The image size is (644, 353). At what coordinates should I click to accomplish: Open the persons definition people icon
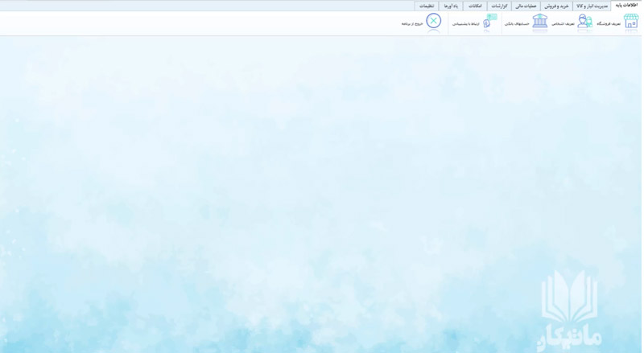(x=585, y=21)
